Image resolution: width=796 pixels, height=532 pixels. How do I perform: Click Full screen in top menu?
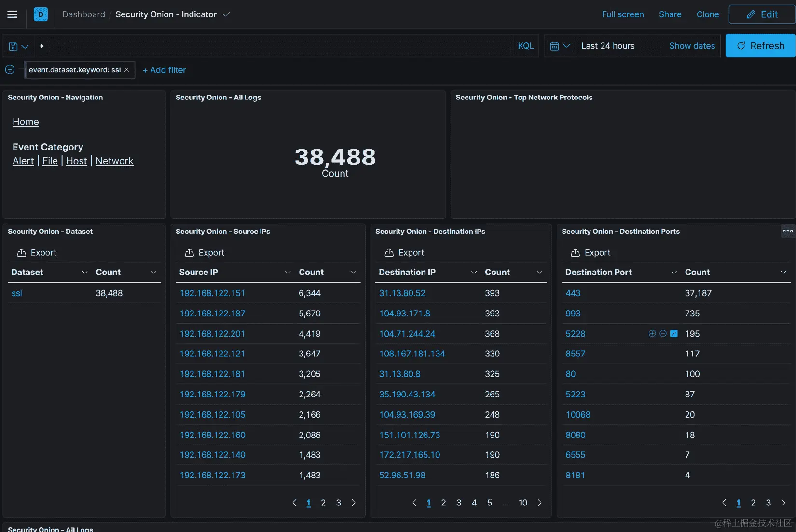coord(623,14)
